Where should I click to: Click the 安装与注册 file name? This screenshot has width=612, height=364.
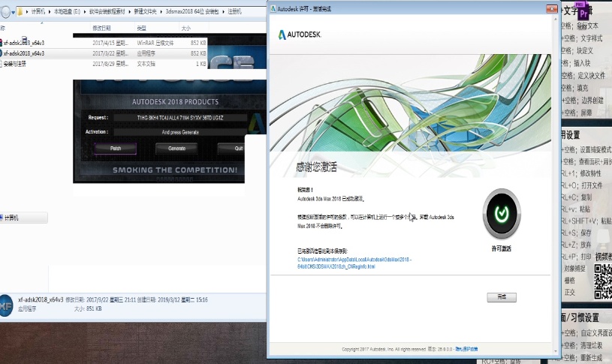tap(15, 64)
